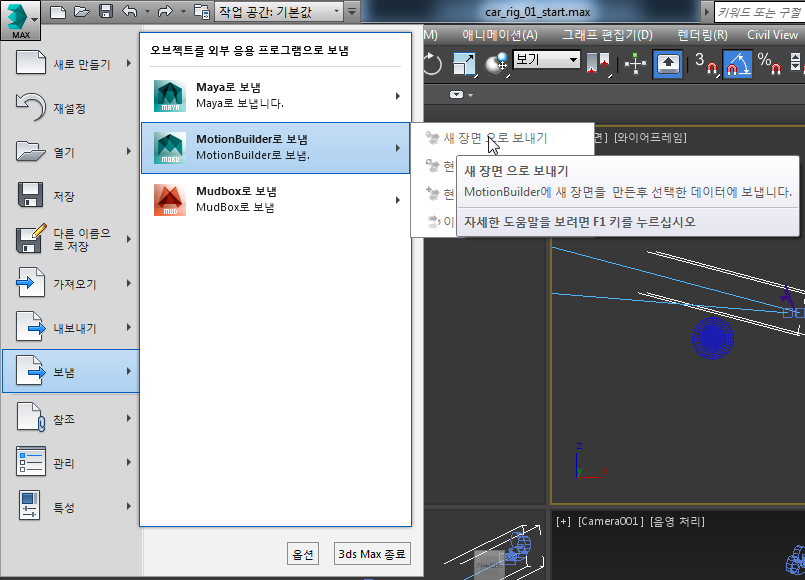
Task: Open 관리 manage menu entry
Action: [71, 462]
